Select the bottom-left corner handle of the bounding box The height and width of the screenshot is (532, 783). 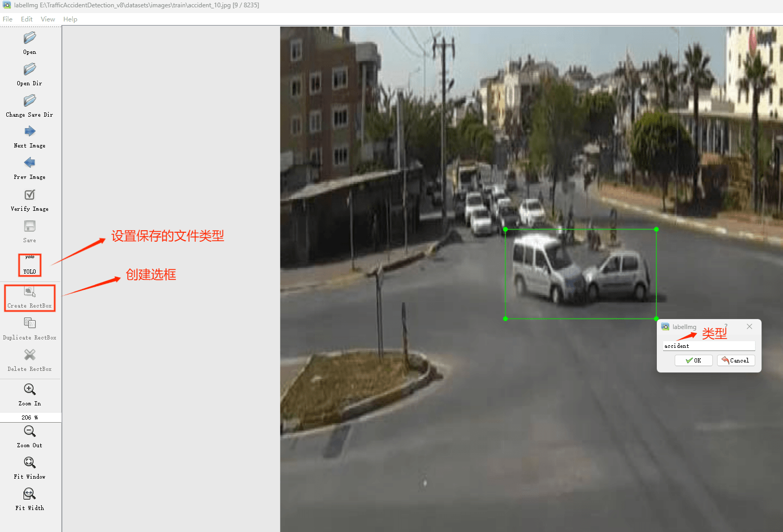pyautogui.click(x=505, y=319)
